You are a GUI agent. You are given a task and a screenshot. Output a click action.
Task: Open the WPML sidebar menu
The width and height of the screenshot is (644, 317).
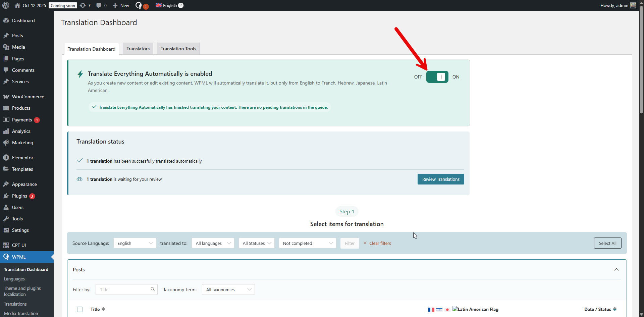(27, 257)
